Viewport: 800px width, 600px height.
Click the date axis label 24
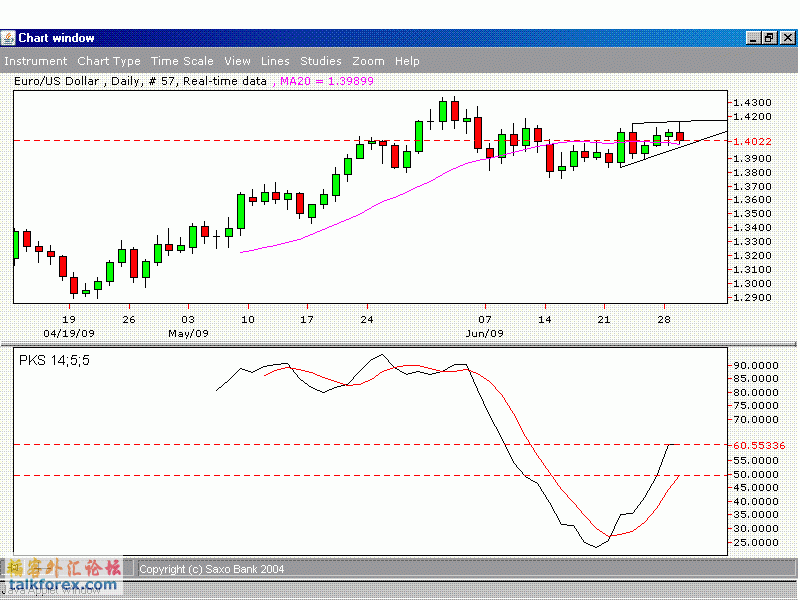pos(367,319)
